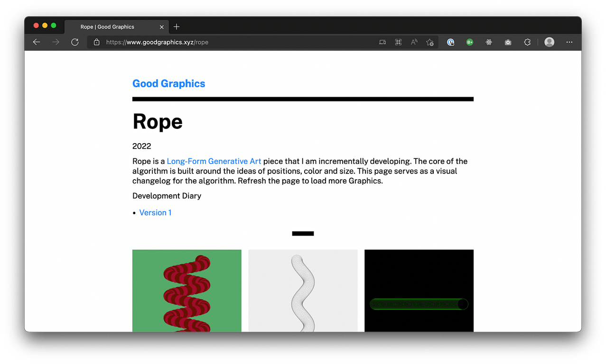The height and width of the screenshot is (364, 606).
Task: Open the grey wavy outline rope graphic
Action: 303,291
